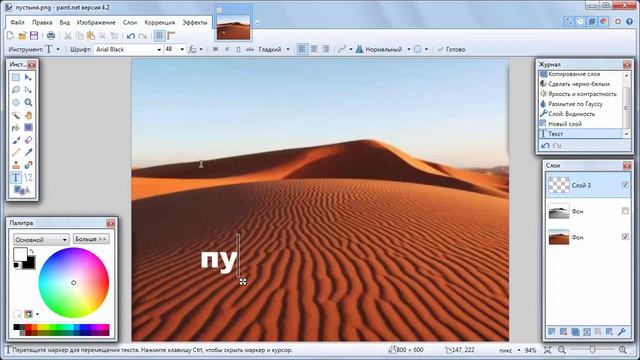Align text to the right

(x=326, y=49)
